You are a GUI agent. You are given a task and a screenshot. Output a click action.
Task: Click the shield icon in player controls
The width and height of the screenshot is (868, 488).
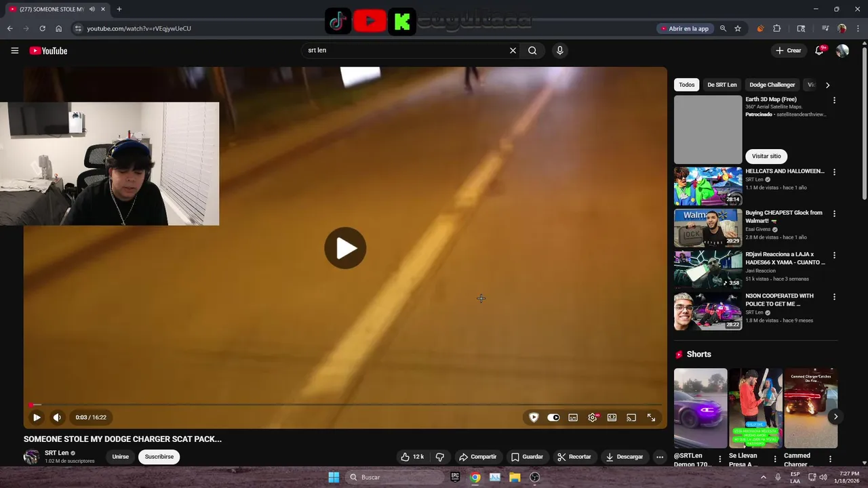click(x=534, y=418)
